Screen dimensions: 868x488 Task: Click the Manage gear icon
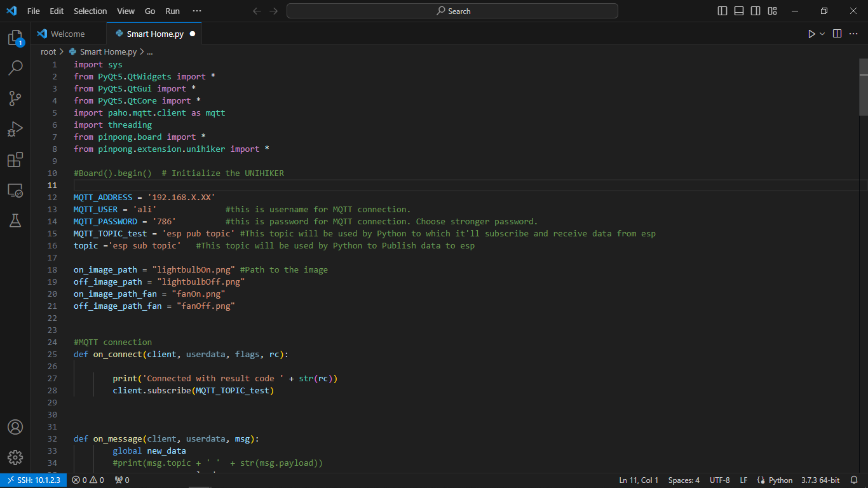coord(15,457)
